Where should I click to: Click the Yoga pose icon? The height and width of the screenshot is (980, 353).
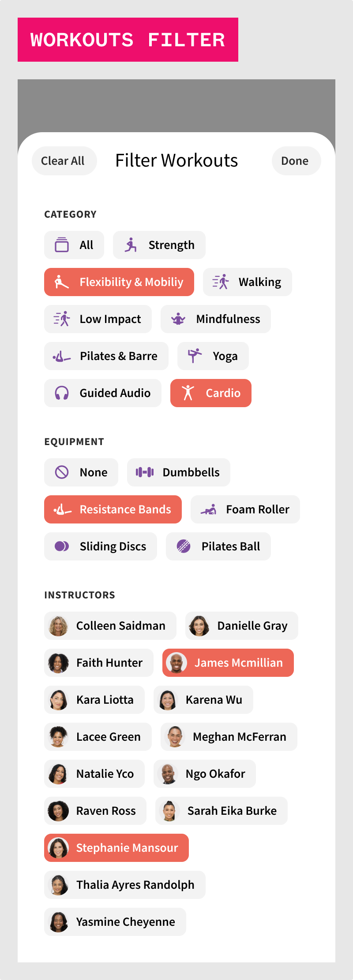click(195, 356)
